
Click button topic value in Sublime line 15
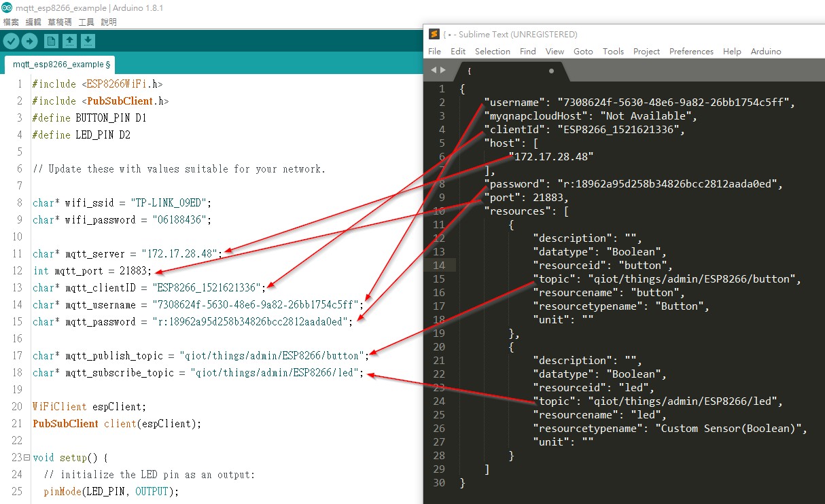point(692,279)
